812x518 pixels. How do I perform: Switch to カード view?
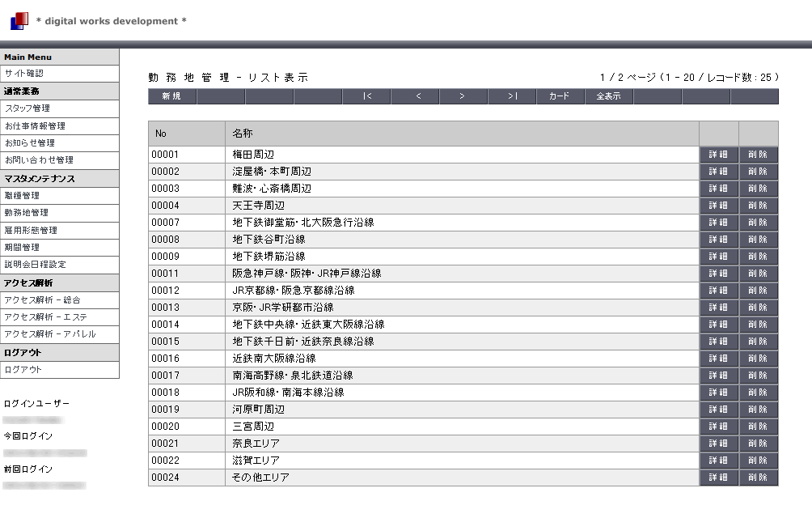pos(560,96)
